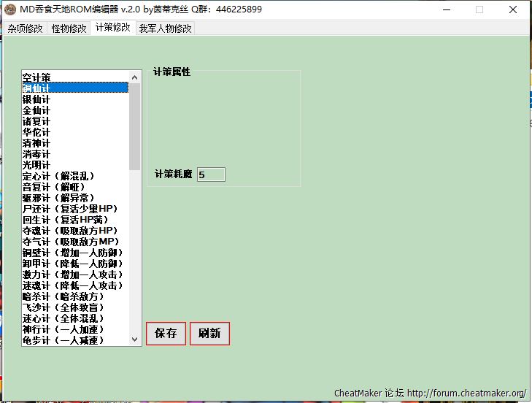Pick 华佗计 from the list
Screen dimensions: 532x403
[x=36, y=132]
